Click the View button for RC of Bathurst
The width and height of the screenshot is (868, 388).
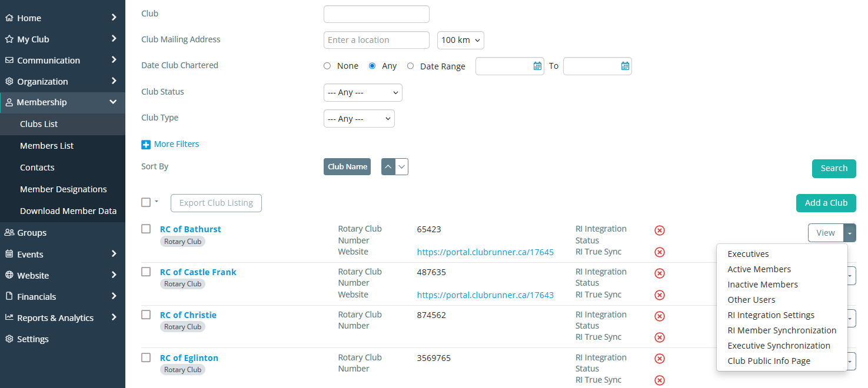[826, 233]
